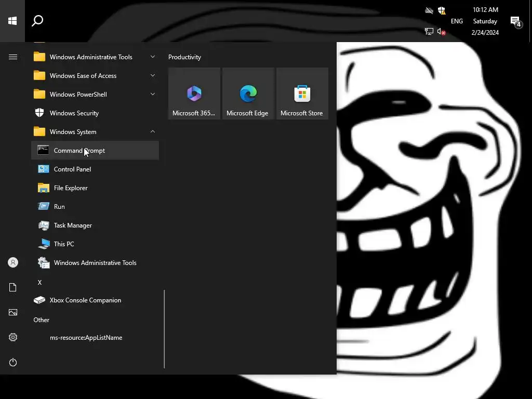Viewport: 532px width, 399px height.
Task: Click the X letter group header
Action: coord(39,282)
